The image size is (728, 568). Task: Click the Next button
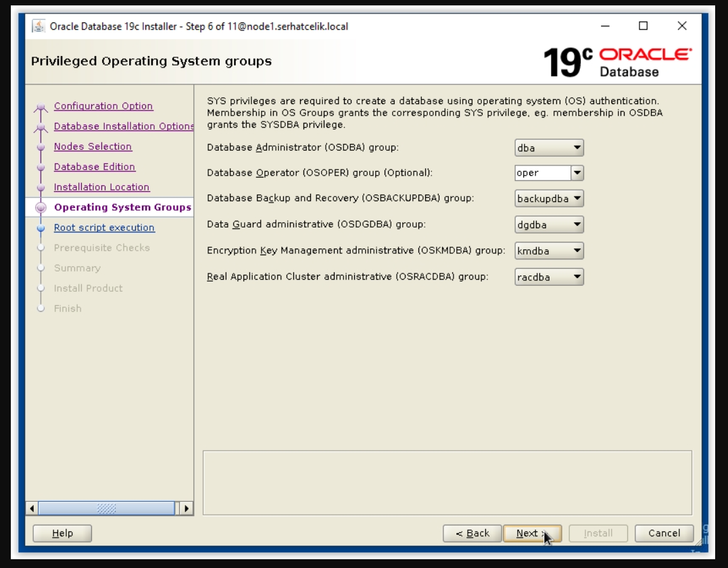coord(532,533)
